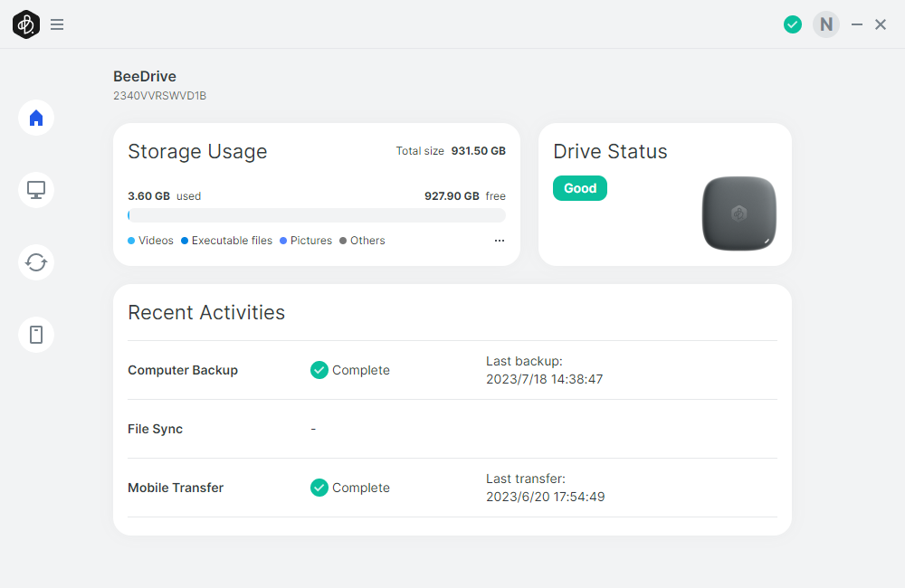
Task: Click the Recent Activities heading
Action: tap(206, 312)
